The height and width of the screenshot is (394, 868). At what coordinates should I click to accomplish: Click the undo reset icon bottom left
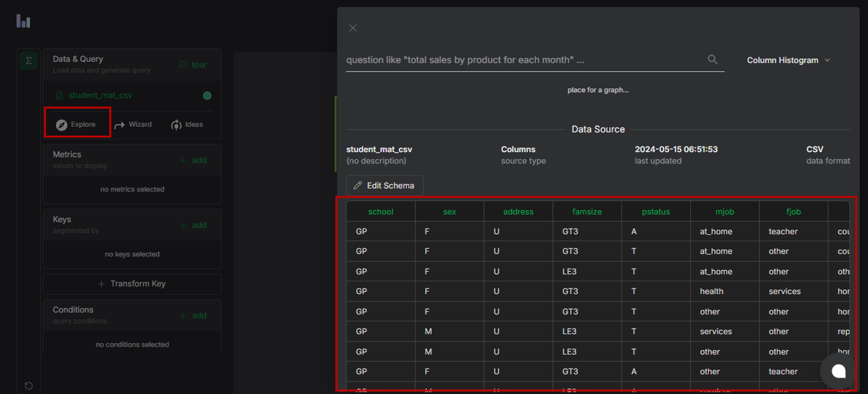[29, 386]
